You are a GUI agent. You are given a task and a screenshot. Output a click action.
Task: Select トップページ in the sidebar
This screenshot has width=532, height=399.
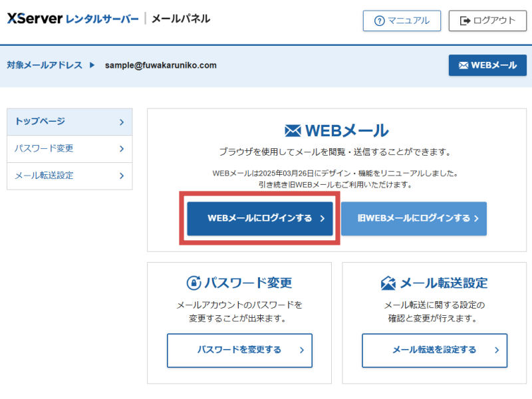click(70, 122)
